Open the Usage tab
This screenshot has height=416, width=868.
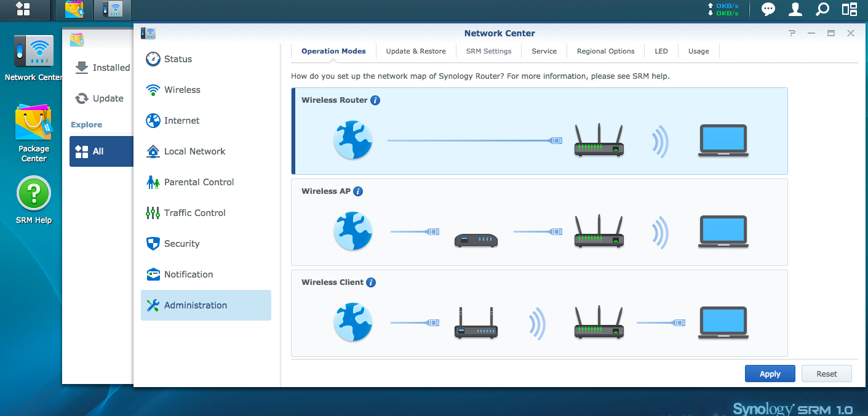699,52
